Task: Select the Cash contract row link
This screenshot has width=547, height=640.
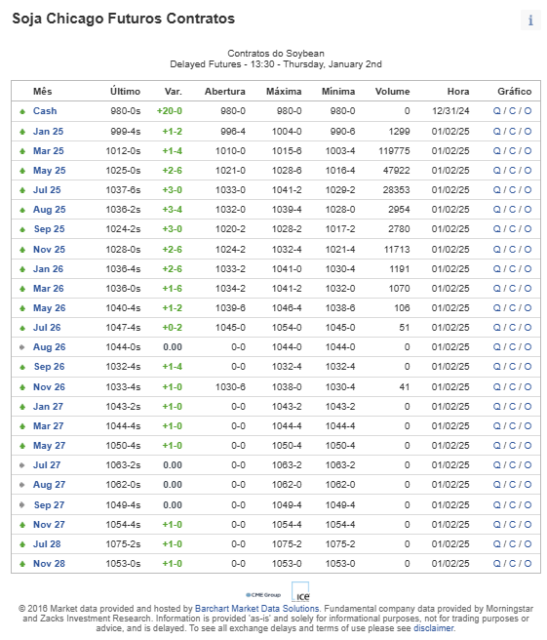Action: point(45,111)
